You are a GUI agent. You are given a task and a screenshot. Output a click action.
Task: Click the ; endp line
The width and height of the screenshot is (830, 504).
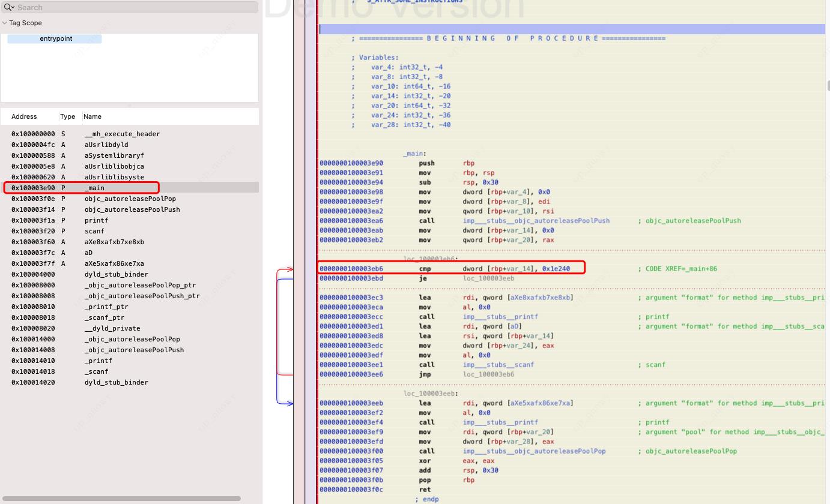pos(427,499)
